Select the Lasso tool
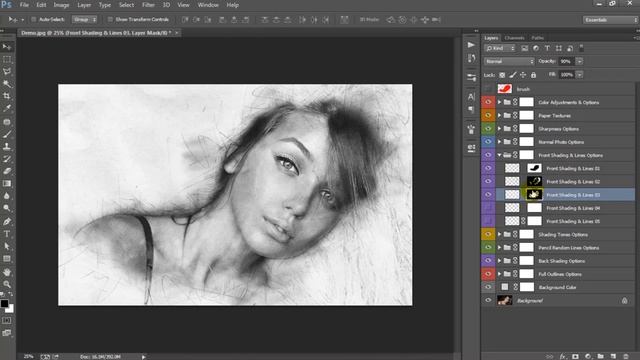 (x=7, y=71)
